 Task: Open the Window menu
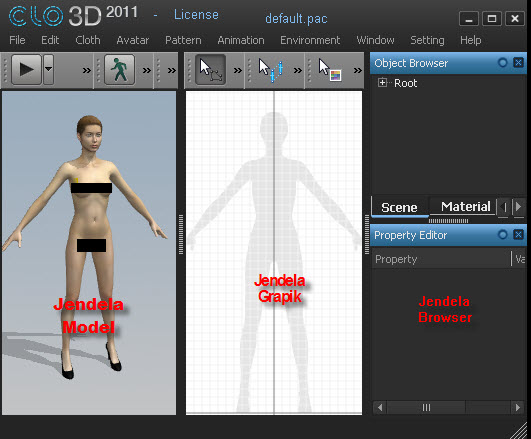(375, 40)
